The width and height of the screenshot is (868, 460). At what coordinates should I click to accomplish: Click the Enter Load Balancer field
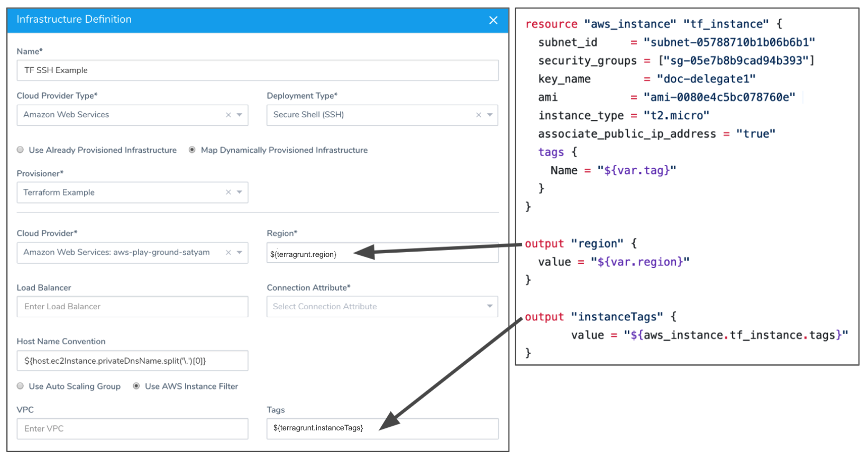[x=132, y=307]
